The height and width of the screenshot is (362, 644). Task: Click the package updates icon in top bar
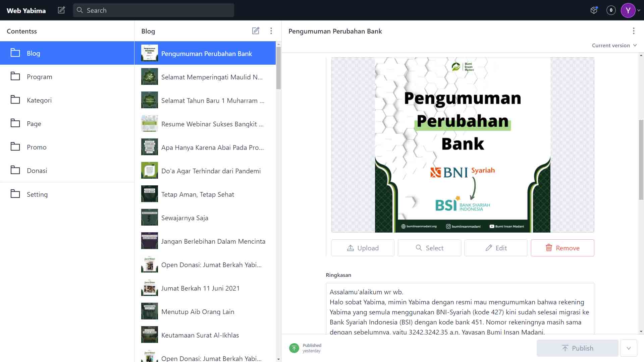[594, 10]
